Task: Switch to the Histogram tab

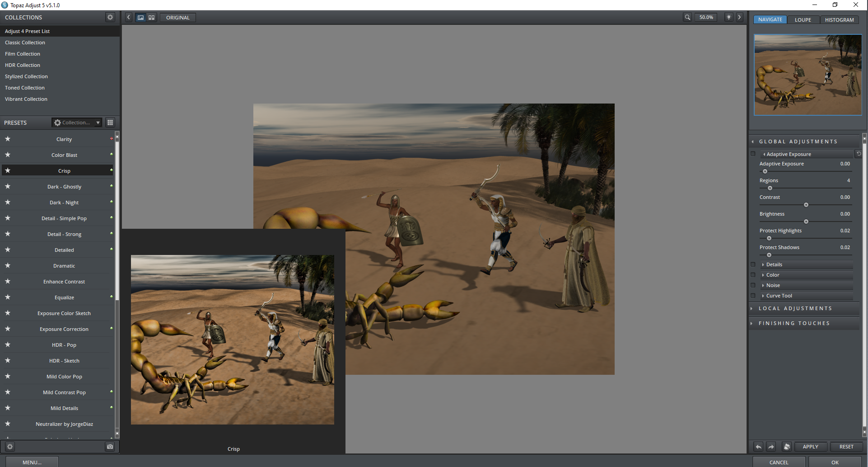Action: click(x=839, y=19)
